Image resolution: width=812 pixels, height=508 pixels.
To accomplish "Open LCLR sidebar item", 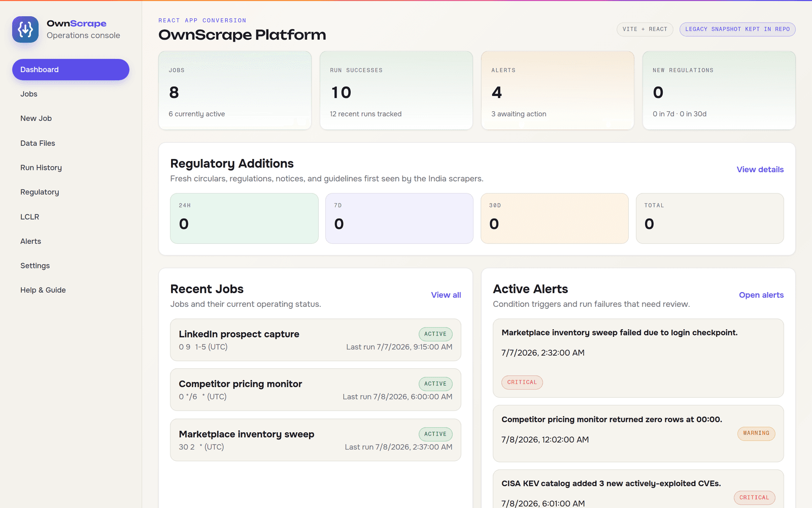I will (x=71, y=217).
